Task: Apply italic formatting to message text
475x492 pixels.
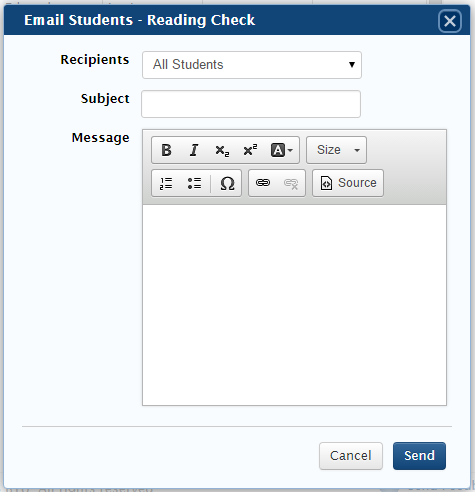Action: (x=194, y=150)
